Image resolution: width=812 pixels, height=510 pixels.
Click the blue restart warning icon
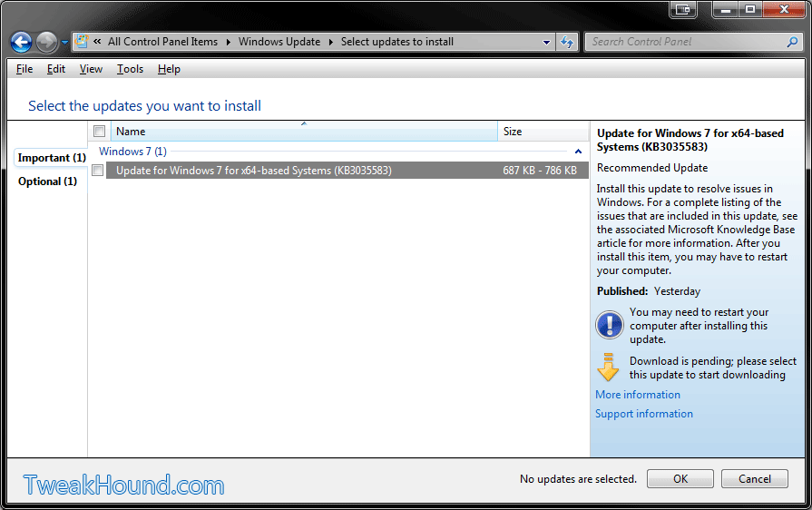click(610, 325)
